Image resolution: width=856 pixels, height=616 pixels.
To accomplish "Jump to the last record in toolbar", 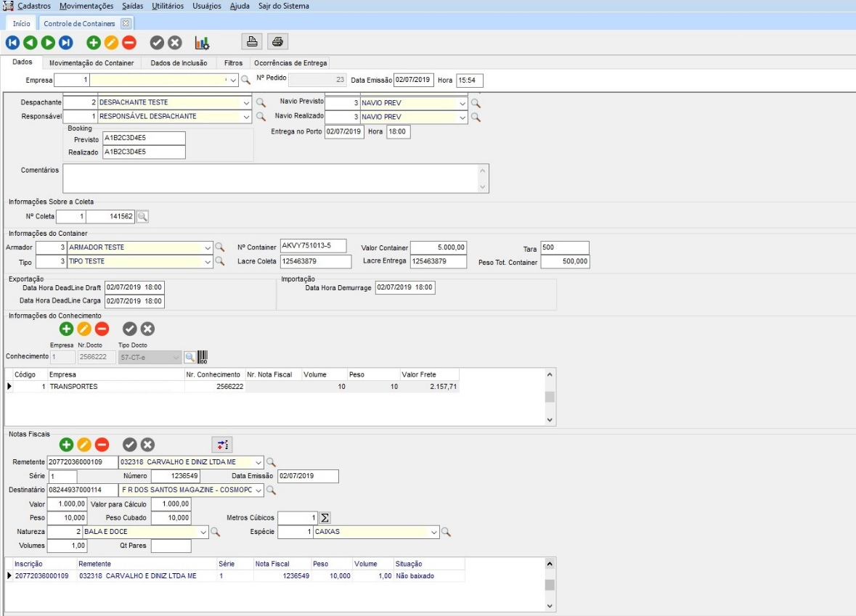I will click(x=65, y=42).
